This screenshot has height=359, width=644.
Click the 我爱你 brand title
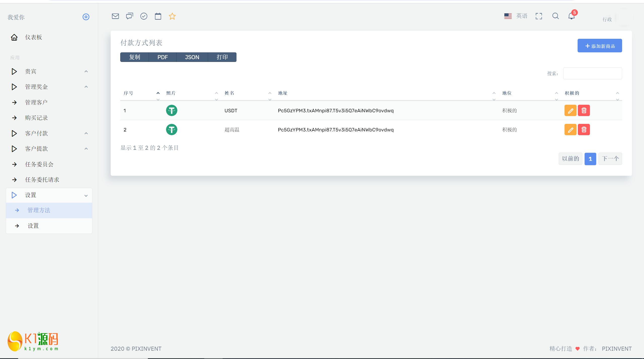tap(16, 17)
